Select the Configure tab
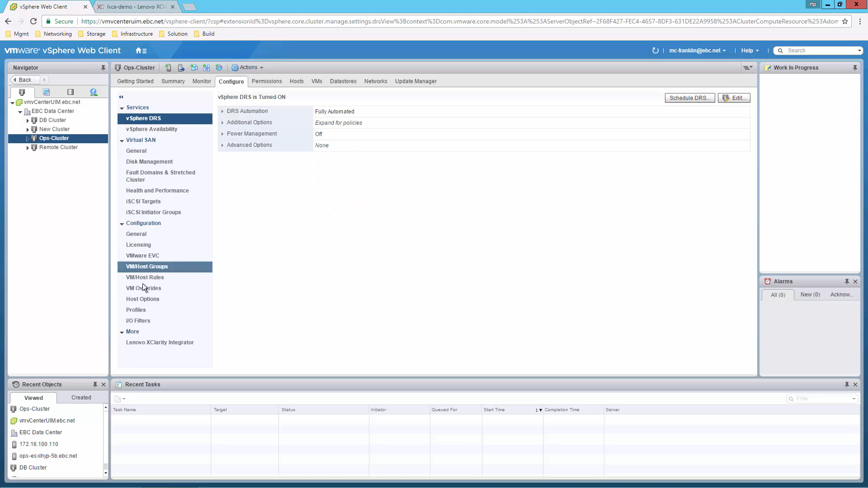This screenshot has height=488, width=868. click(231, 80)
